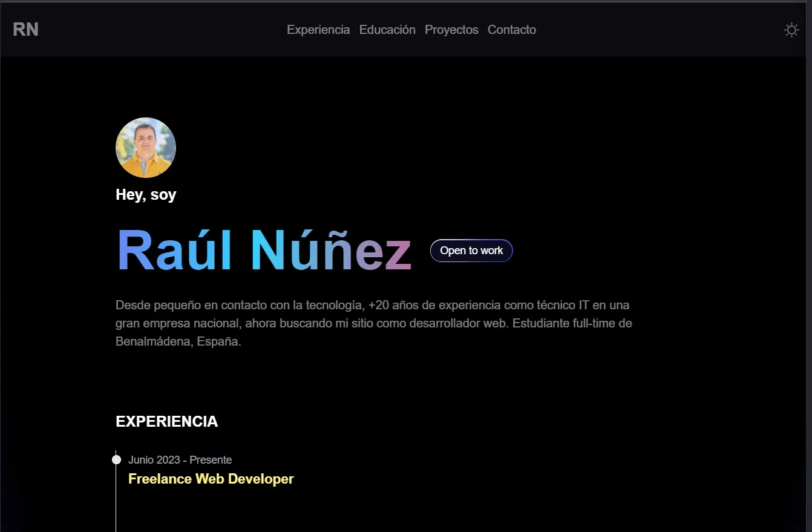Click the surname "Núñez" in heading

point(331,251)
